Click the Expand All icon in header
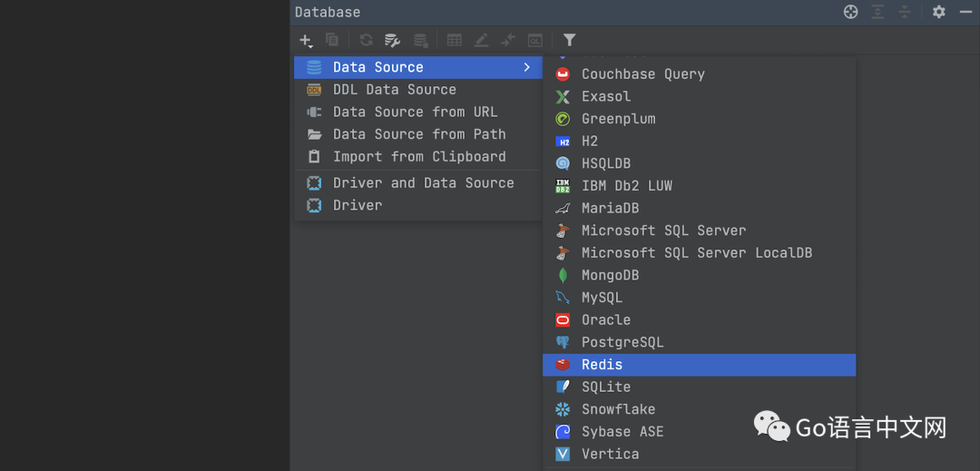The height and width of the screenshot is (471, 980). (877, 12)
